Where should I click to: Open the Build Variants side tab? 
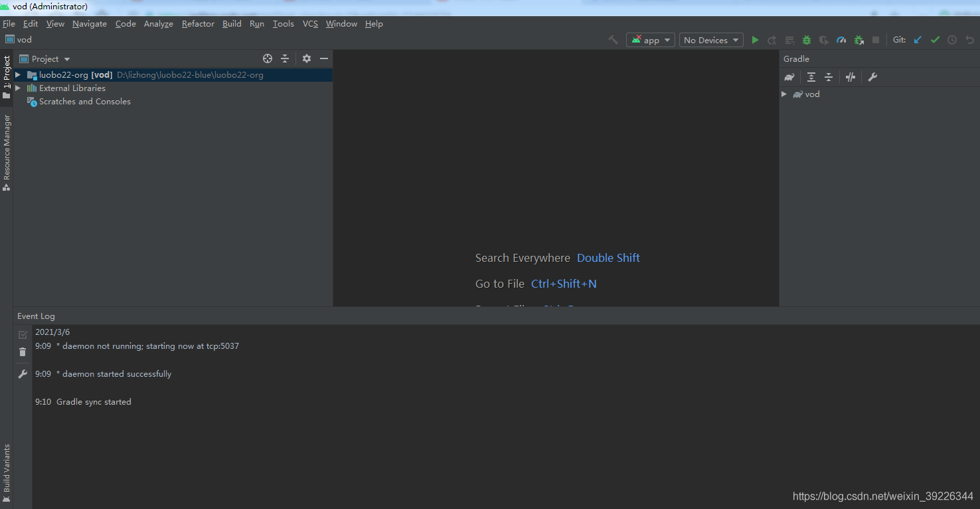point(7,473)
